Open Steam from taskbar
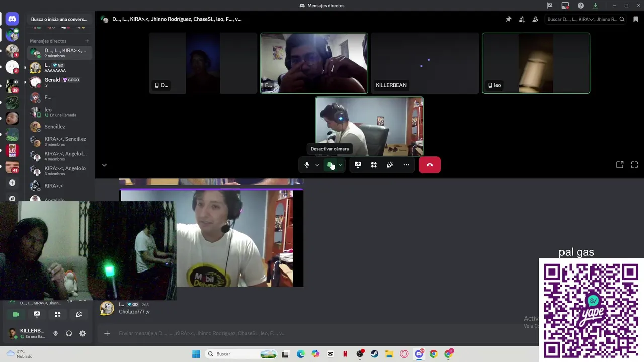Screen dimensions: 644x362 pos(374,354)
